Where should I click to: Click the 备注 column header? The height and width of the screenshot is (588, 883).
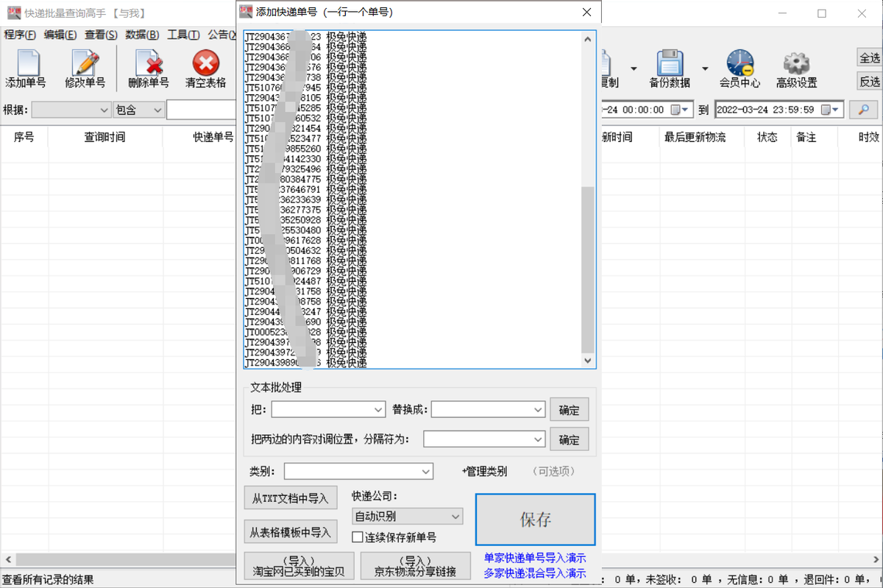pyautogui.click(x=806, y=137)
